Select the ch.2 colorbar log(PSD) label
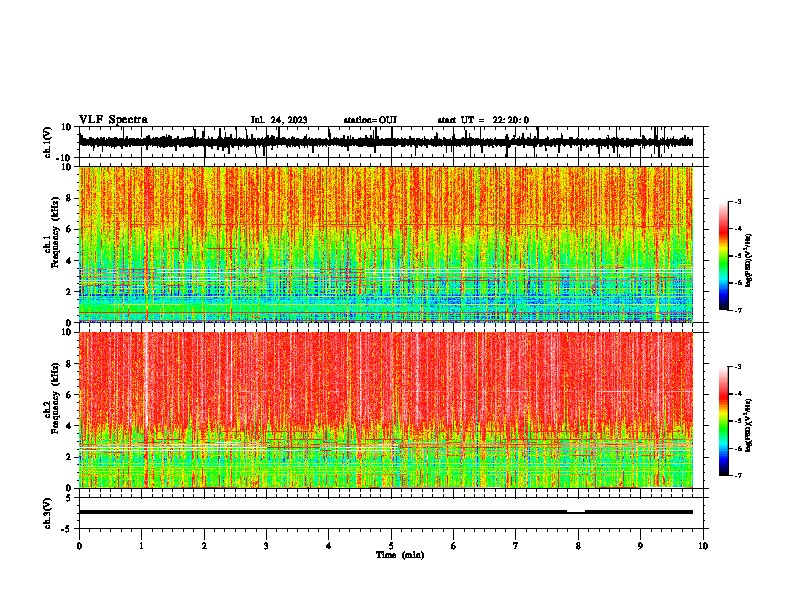The height and width of the screenshot is (612, 792). coord(749,426)
